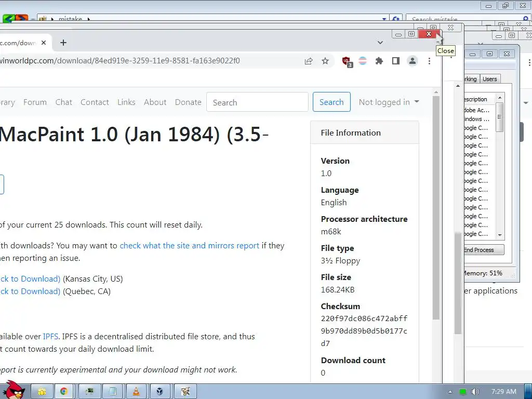The width and height of the screenshot is (532, 399).
Task: Open the volume speaker tray icon
Action: point(475,392)
